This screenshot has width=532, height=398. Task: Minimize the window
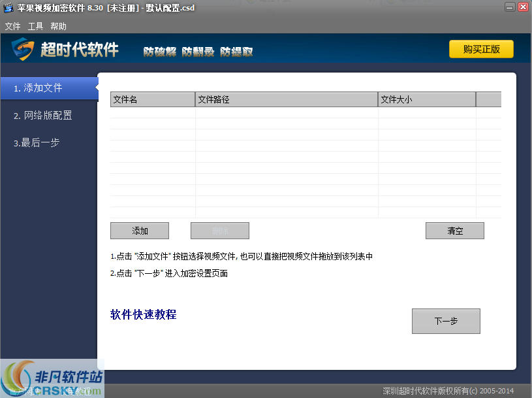point(510,7)
